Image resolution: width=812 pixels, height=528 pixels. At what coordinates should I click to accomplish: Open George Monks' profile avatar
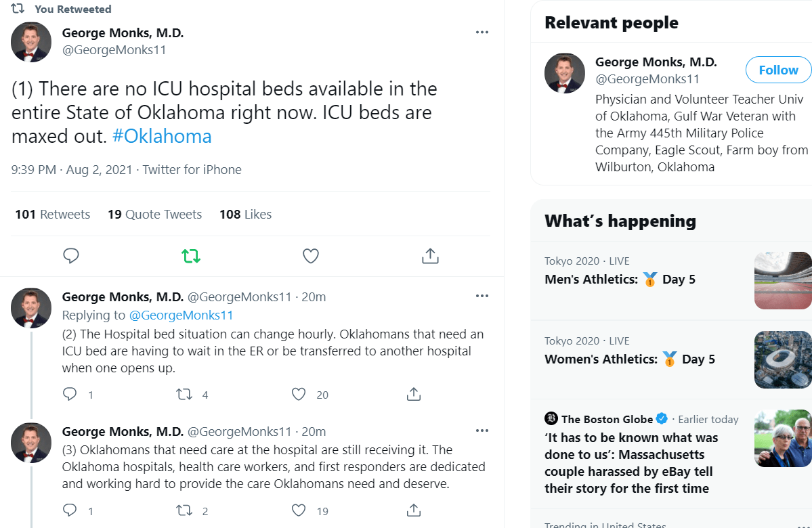[x=31, y=41]
